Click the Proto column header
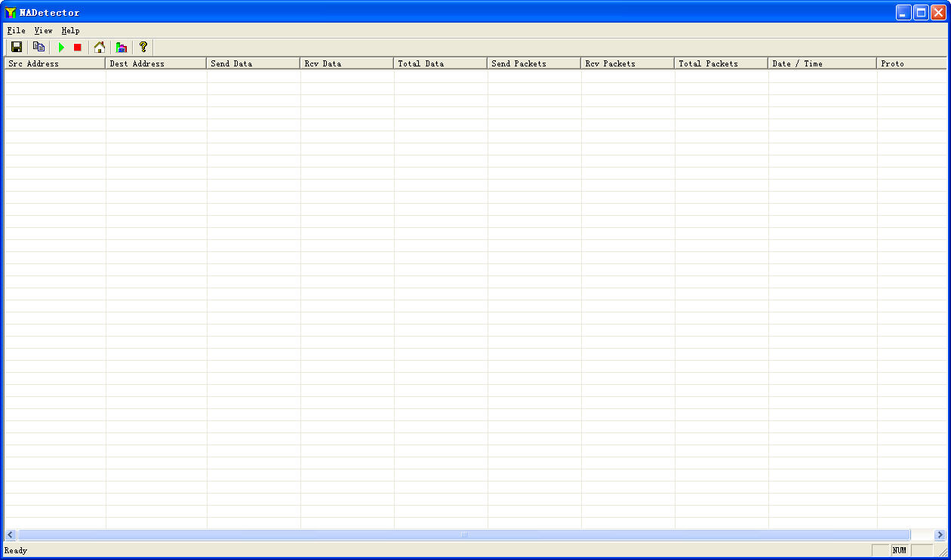Viewport: 951px width, 560px height. 911,63
